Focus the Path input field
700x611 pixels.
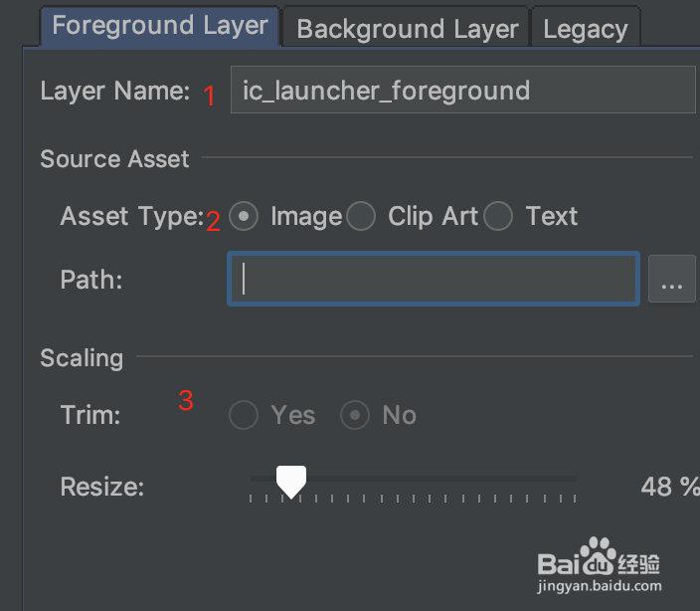434,279
